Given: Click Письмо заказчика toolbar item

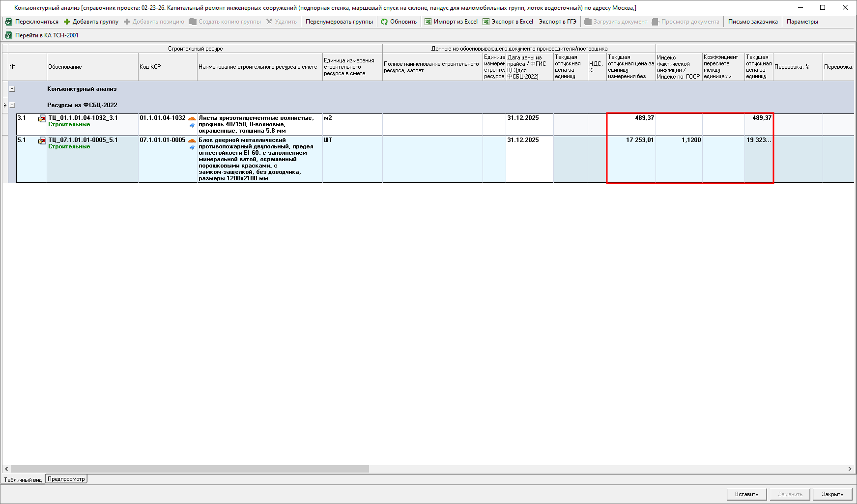Looking at the screenshot, I should pyautogui.click(x=752, y=22).
